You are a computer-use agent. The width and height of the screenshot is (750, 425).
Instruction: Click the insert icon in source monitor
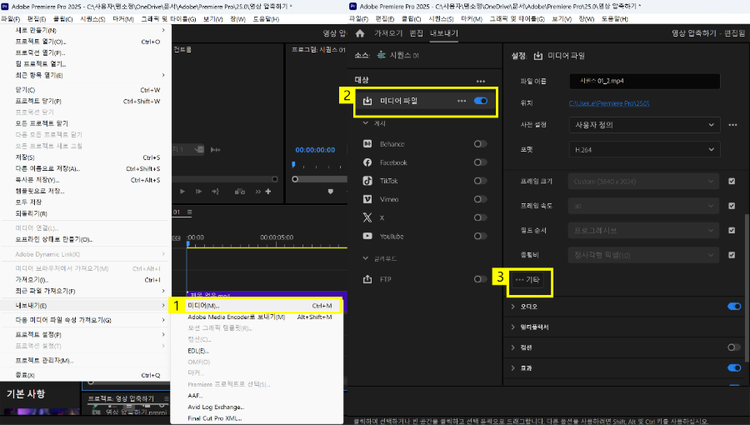(x=215, y=191)
